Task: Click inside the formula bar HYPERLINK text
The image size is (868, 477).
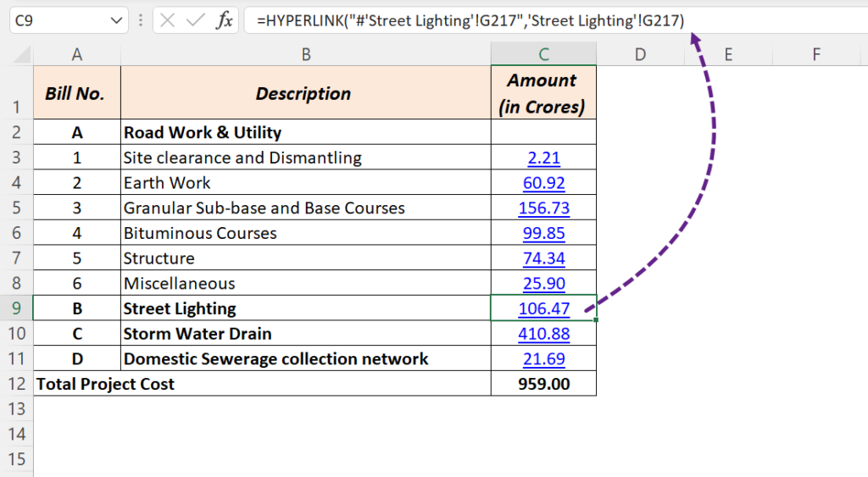Action: 470,21
